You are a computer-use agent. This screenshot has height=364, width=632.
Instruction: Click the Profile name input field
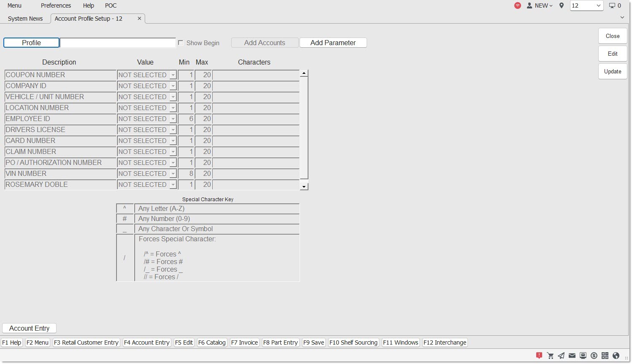[118, 43]
